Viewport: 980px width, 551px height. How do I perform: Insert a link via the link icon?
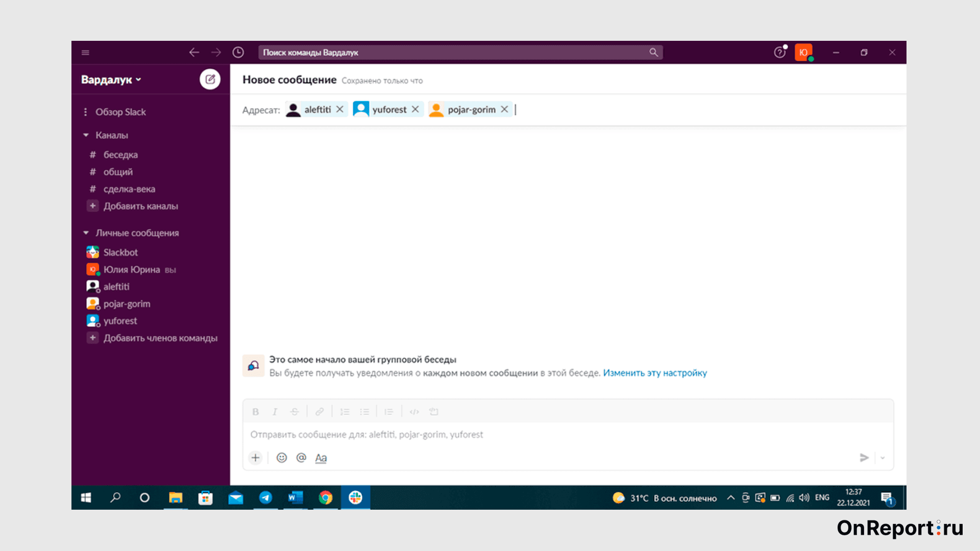pos(320,412)
